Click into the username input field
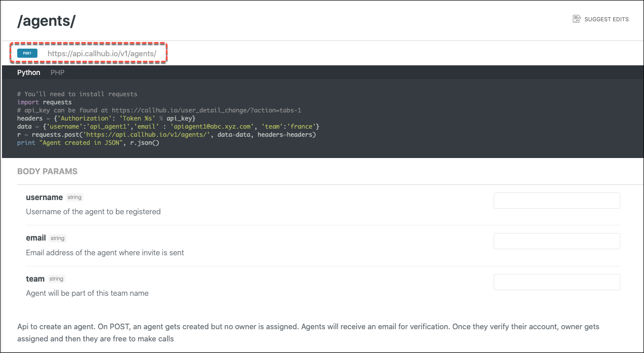644x353 pixels. click(x=557, y=201)
